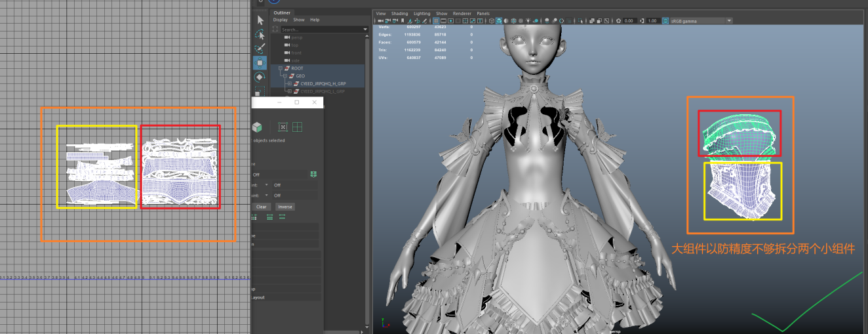Screen dimensions: 868x334
Task: Pick the Rotate tool
Action: (260, 77)
